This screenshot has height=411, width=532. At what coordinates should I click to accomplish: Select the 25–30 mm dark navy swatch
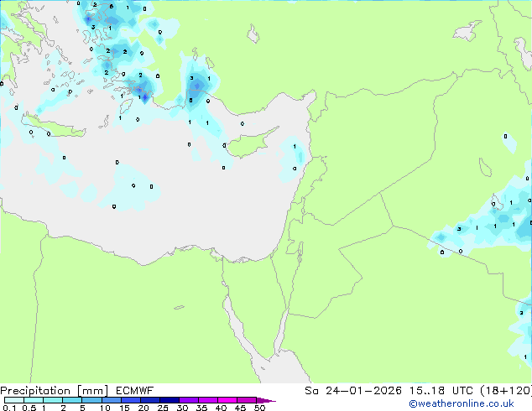(x=169, y=400)
